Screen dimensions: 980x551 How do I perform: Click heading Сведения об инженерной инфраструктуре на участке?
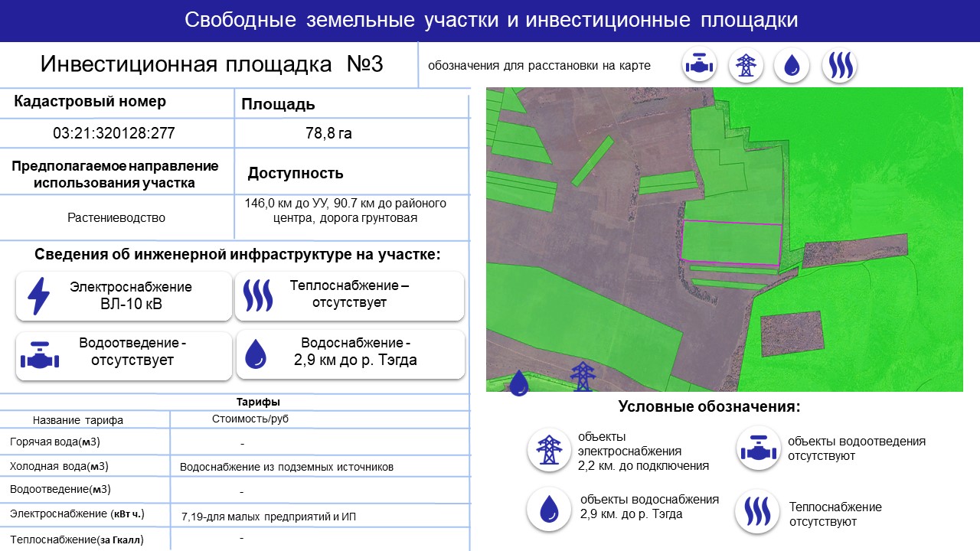click(237, 254)
